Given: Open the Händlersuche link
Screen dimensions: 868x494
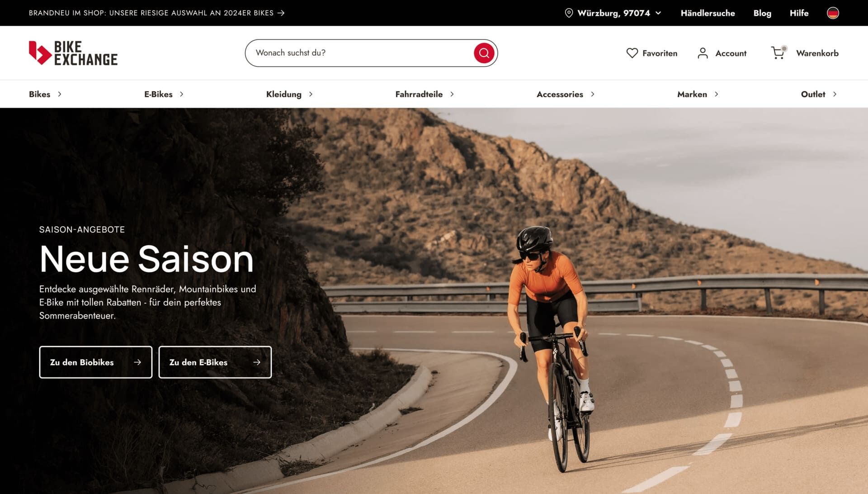Looking at the screenshot, I should click(x=708, y=13).
